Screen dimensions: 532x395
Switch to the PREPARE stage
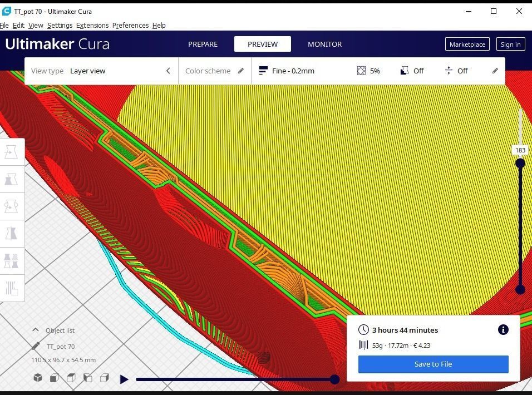point(203,44)
